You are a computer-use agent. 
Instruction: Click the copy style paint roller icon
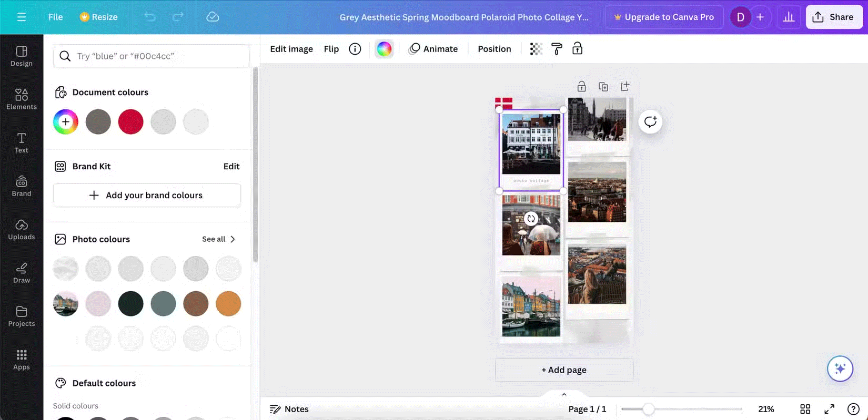point(557,49)
